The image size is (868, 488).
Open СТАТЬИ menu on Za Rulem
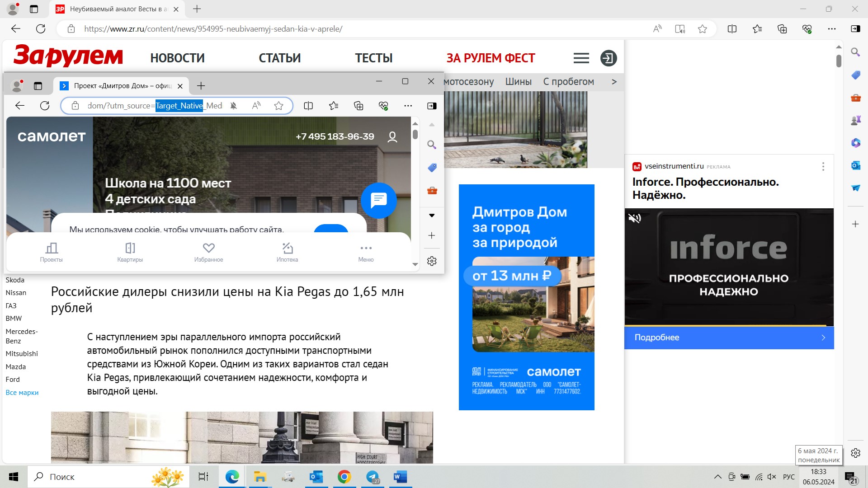tap(279, 58)
